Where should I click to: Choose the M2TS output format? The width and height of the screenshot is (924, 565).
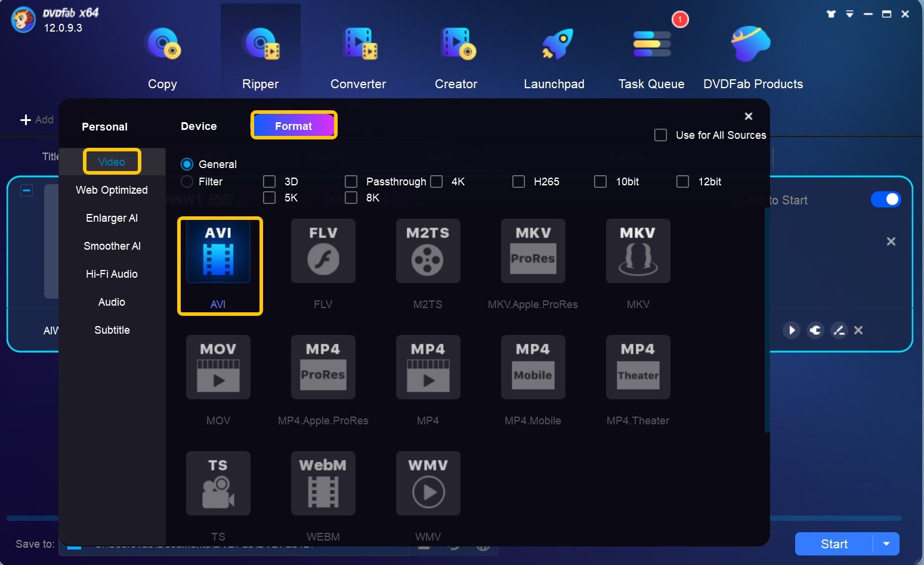click(x=428, y=251)
